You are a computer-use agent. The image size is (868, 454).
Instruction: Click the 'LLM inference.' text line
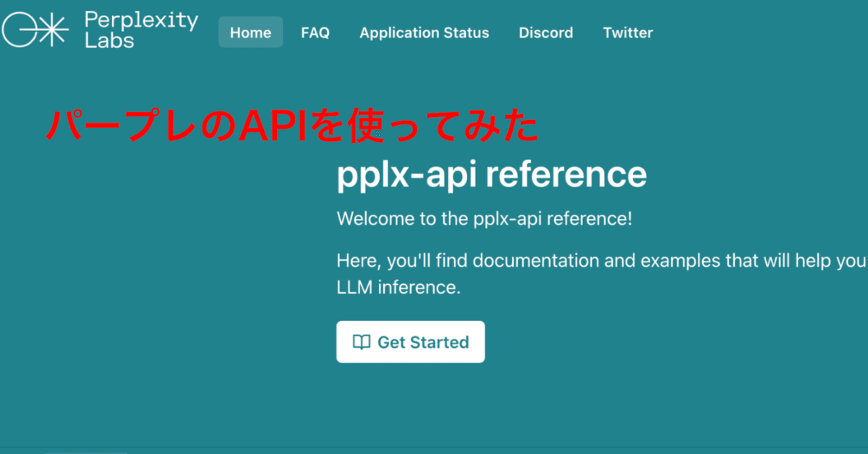point(399,288)
